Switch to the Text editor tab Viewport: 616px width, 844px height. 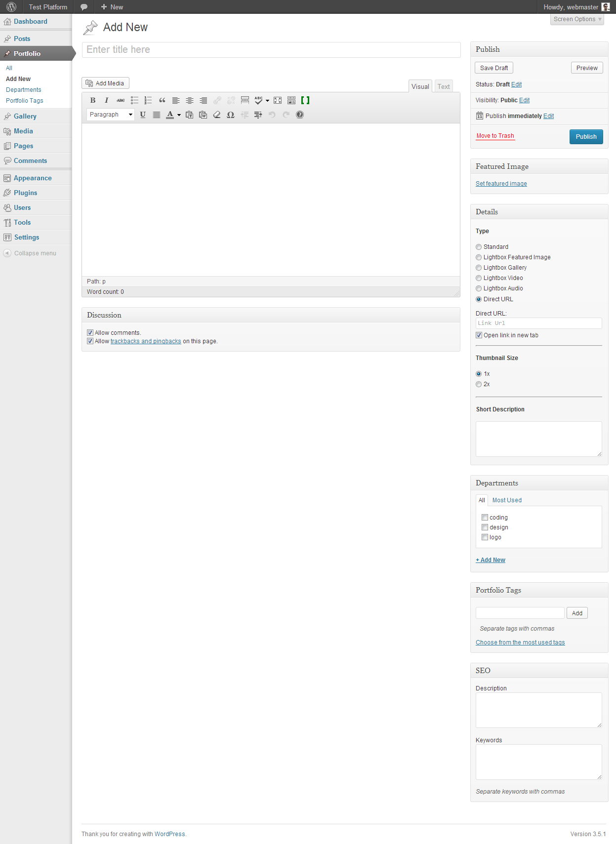[x=444, y=86]
